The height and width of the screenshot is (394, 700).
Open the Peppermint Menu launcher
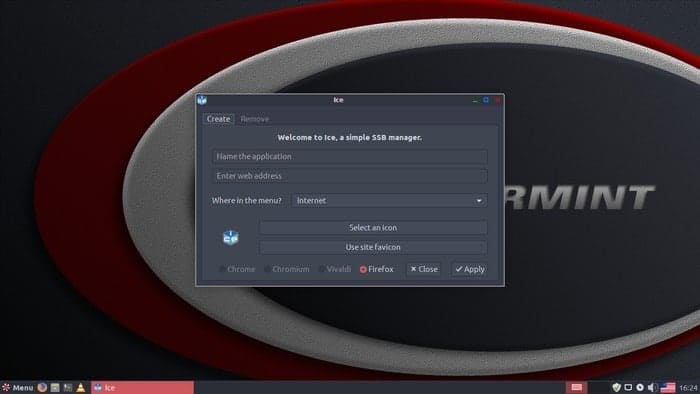tap(17, 387)
